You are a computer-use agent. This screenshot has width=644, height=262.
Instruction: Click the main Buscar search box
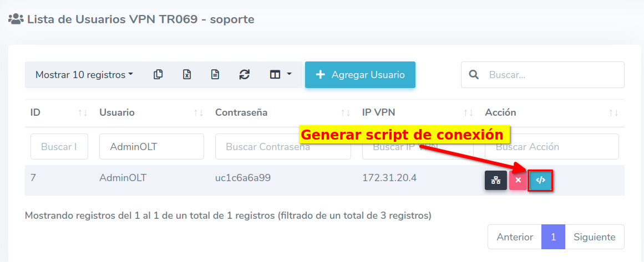click(552, 75)
